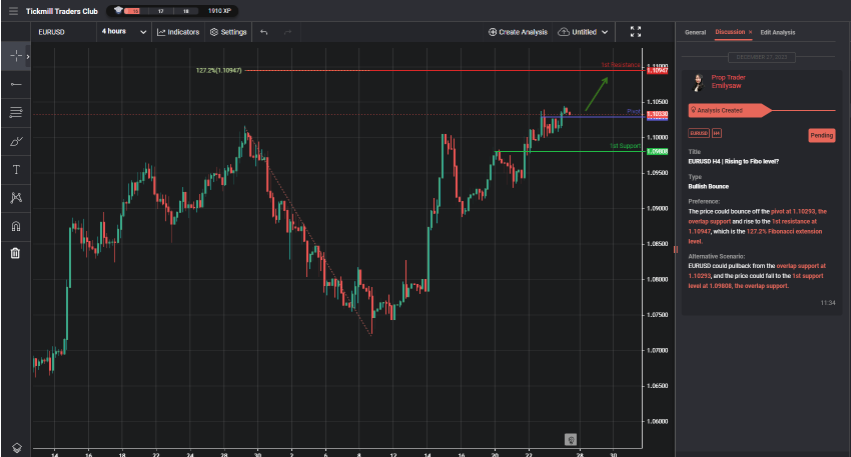
Task: Click the Analysis Created banner
Action: pyautogui.click(x=729, y=111)
